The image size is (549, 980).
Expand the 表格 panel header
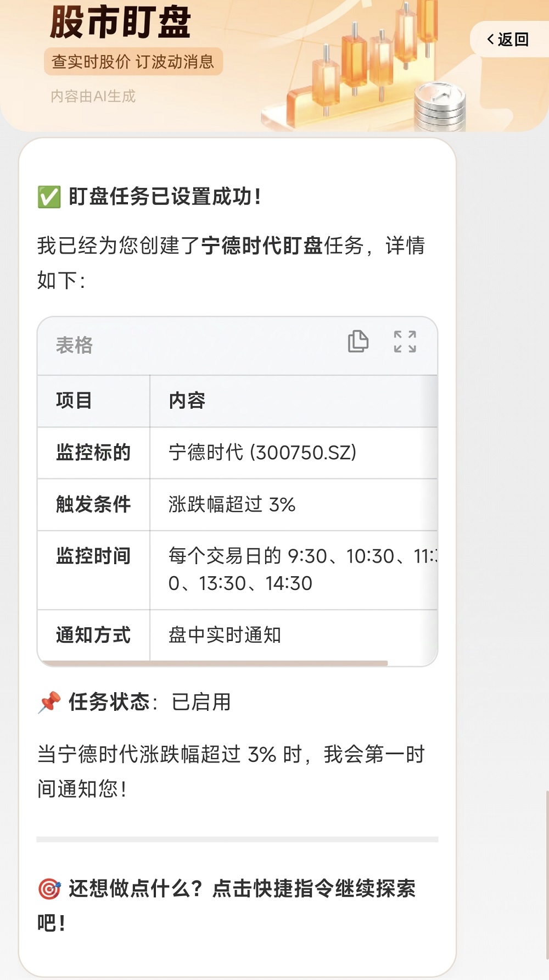74,346
